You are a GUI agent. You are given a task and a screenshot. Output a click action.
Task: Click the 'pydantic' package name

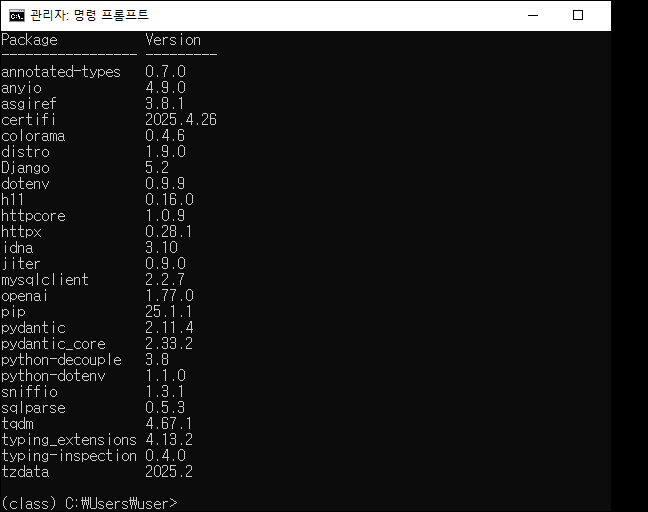[33, 328]
